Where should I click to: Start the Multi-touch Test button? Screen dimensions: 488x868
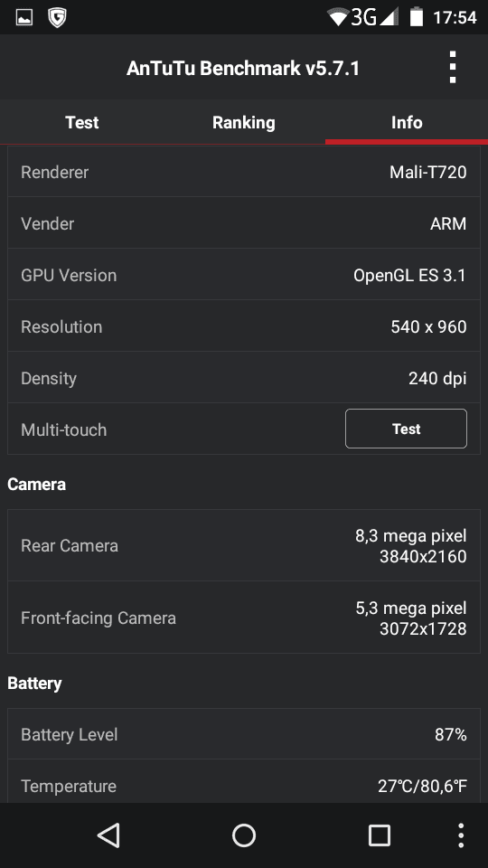(406, 429)
